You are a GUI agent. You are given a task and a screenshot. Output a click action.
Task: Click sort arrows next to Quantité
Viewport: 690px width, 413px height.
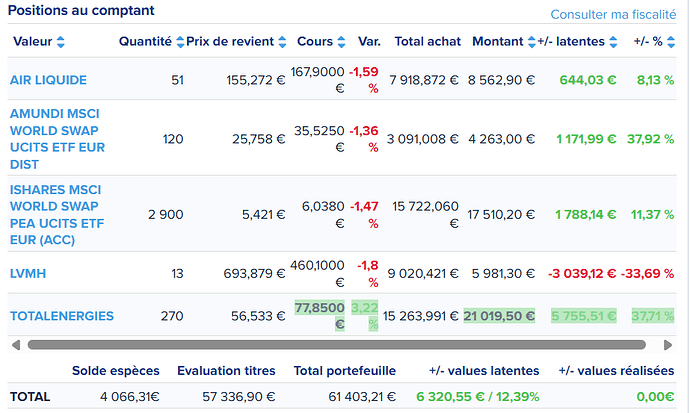(x=180, y=42)
